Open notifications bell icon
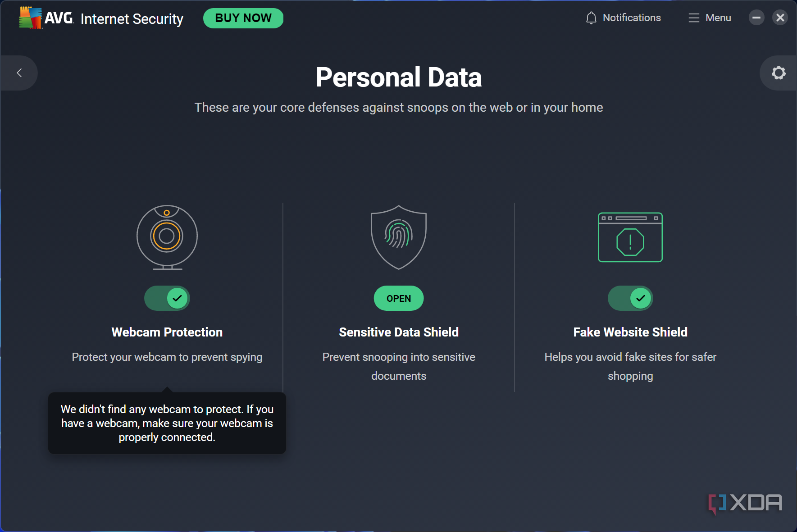This screenshot has height=532, width=797. tap(591, 18)
